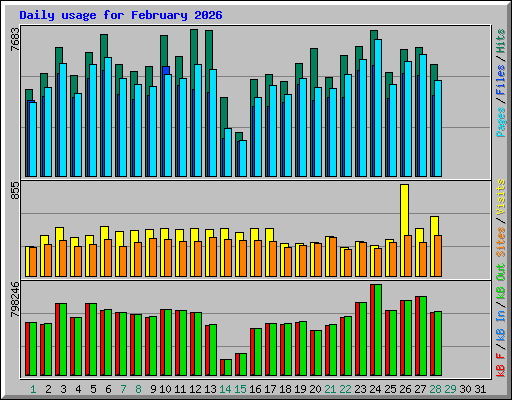Click the cyan pages bar for day 15
Screen dimensions: 512x400
(243, 158)
